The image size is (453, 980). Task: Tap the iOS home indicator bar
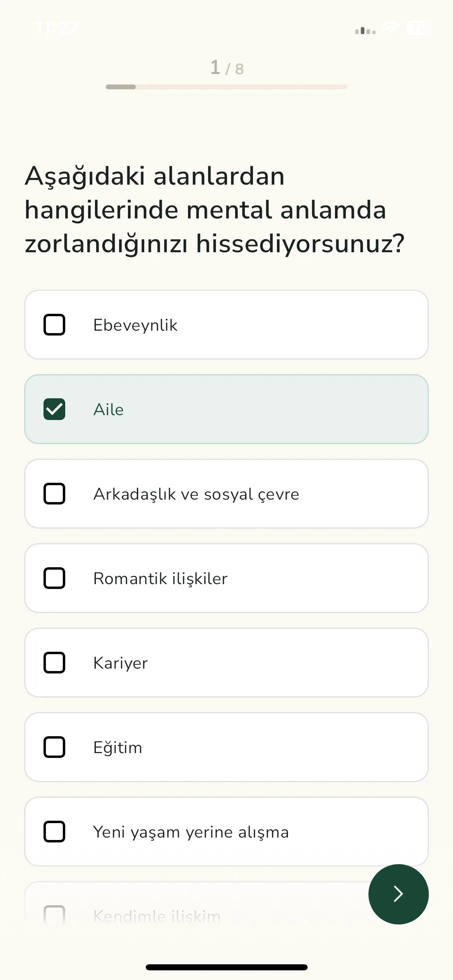(226, 967)
